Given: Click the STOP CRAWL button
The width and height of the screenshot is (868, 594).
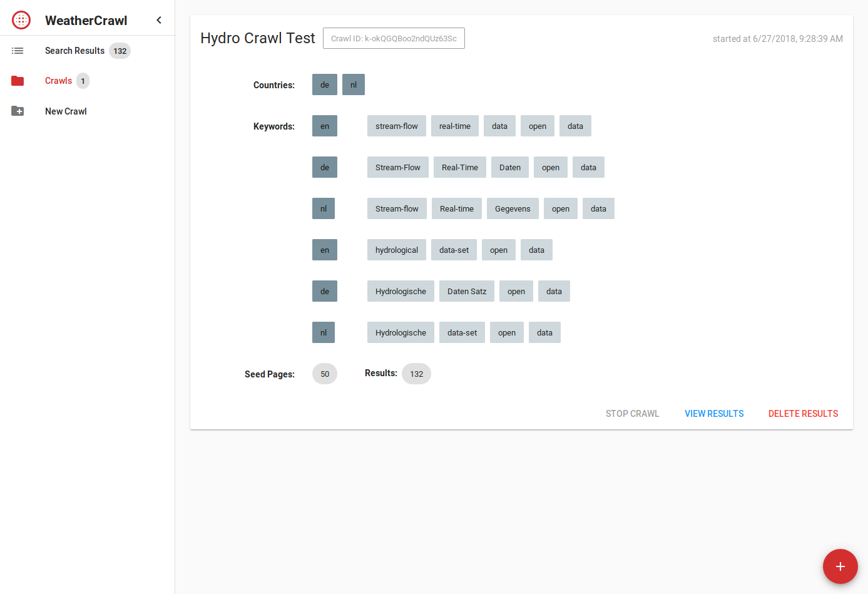Looking at the screenshot, I should coord(633,414).
